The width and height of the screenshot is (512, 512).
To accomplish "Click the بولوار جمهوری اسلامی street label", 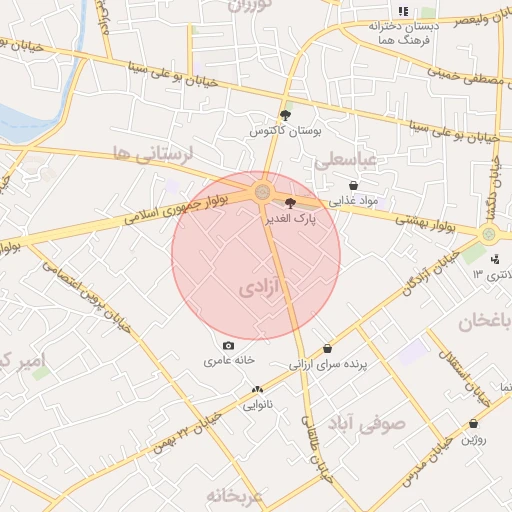I will pos(176,210).
